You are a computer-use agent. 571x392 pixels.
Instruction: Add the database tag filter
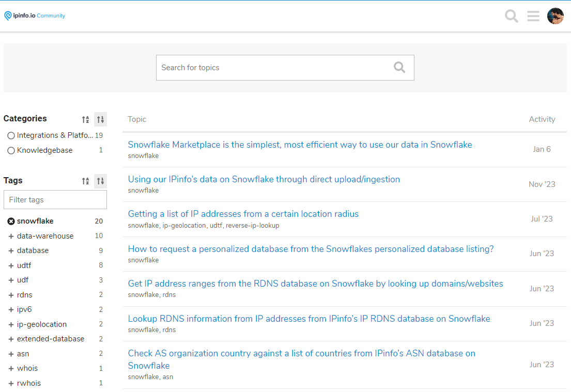(x=11, y=251)
